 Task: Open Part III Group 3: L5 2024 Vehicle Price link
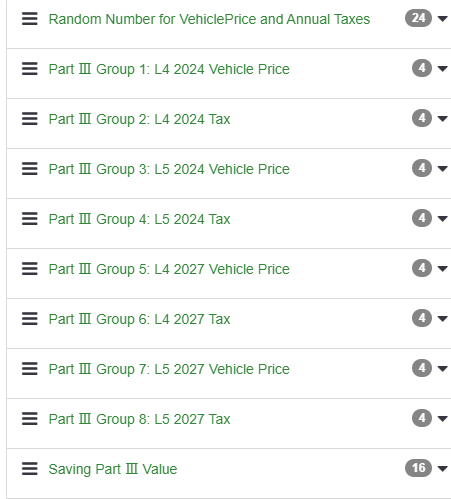pyautogui.click(x=169, y=169)
